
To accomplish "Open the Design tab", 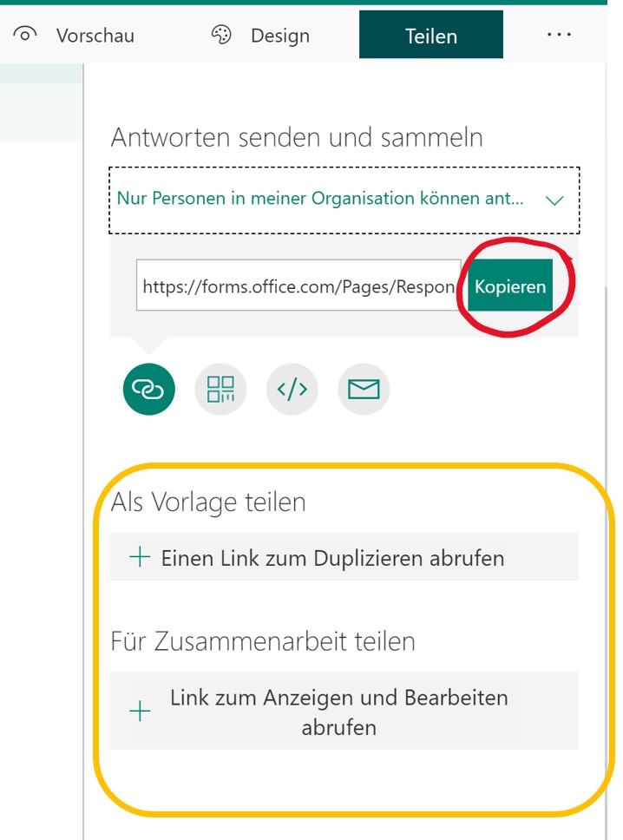I will (x=261, y=36).
